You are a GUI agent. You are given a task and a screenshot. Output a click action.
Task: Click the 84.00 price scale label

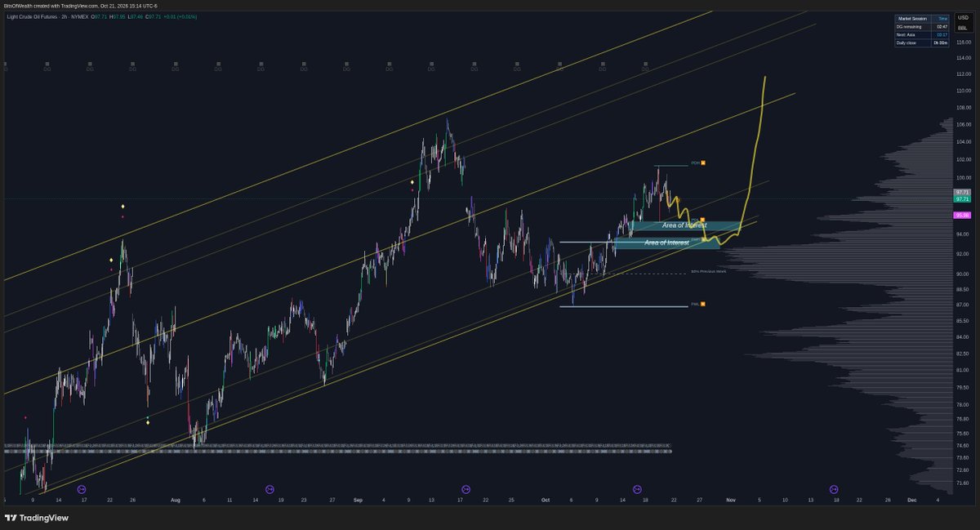[x=963, y=336]
